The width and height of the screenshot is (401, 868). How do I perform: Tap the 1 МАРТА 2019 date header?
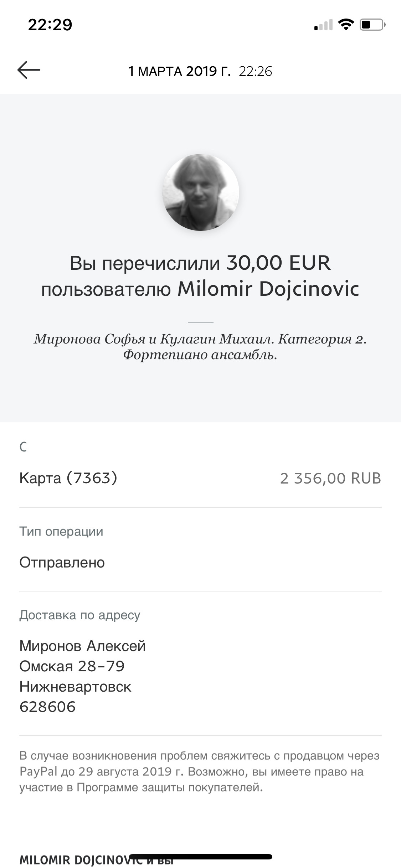click(x=179, y=72)
